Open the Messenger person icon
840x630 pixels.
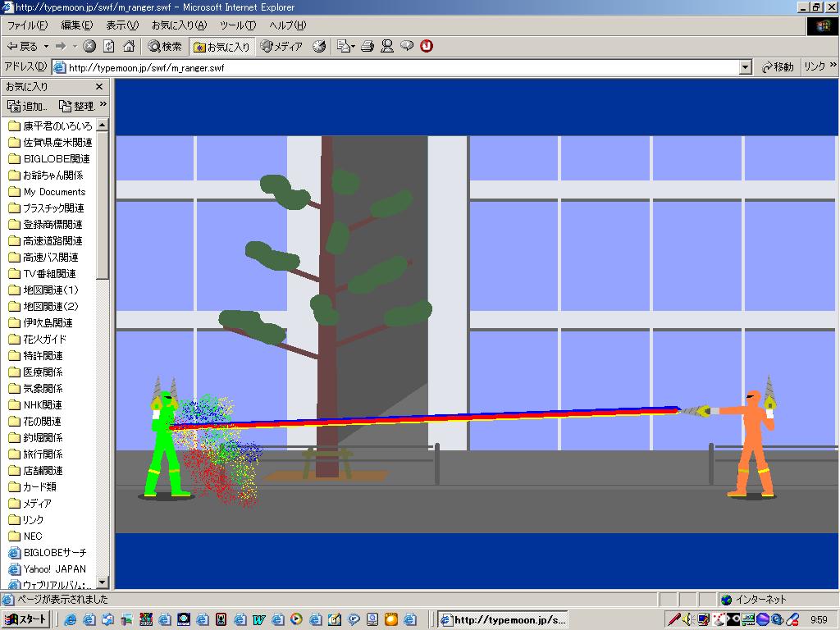coord(387,47)
